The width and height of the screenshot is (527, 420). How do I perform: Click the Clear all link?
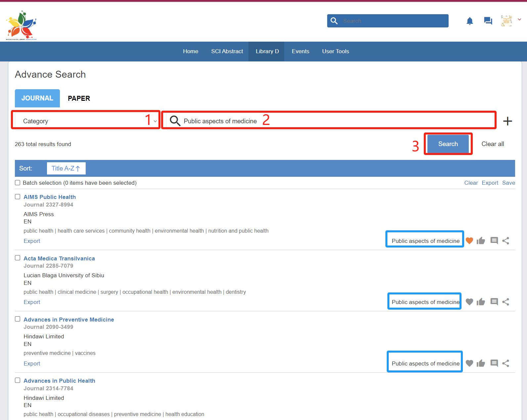(493, 144)
